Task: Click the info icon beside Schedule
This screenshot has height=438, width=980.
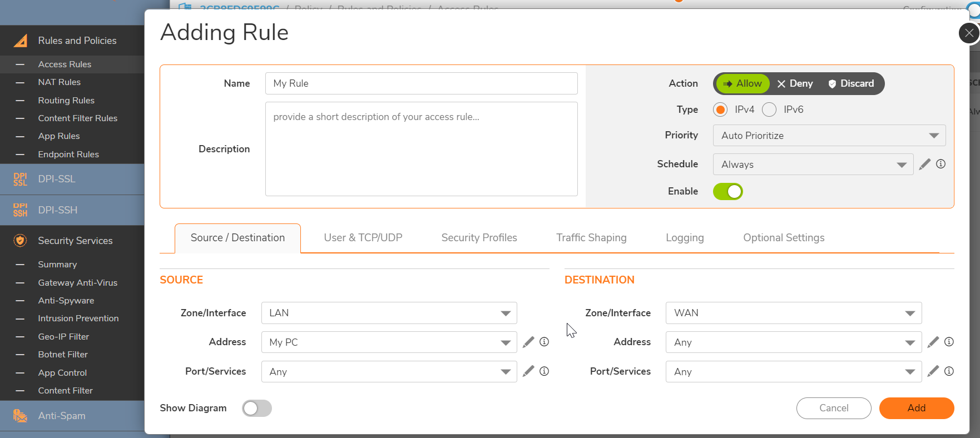Action: pos(941,164)
